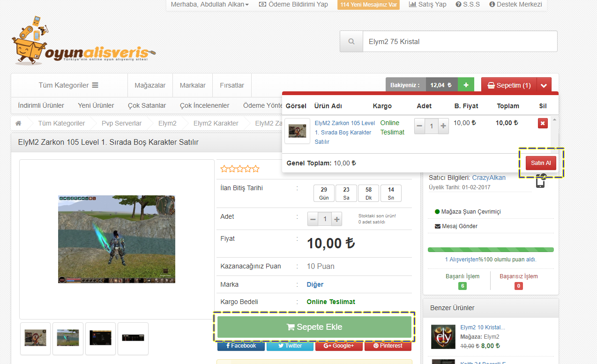597x364 pixels.
Task: Open the Sepetim (1) cart button
Action: [x=509, y=85]
